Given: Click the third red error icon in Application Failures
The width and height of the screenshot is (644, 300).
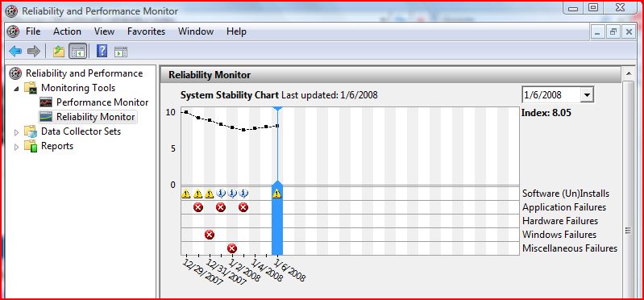Looking at the screenshot, I should [x=243, y=207].
